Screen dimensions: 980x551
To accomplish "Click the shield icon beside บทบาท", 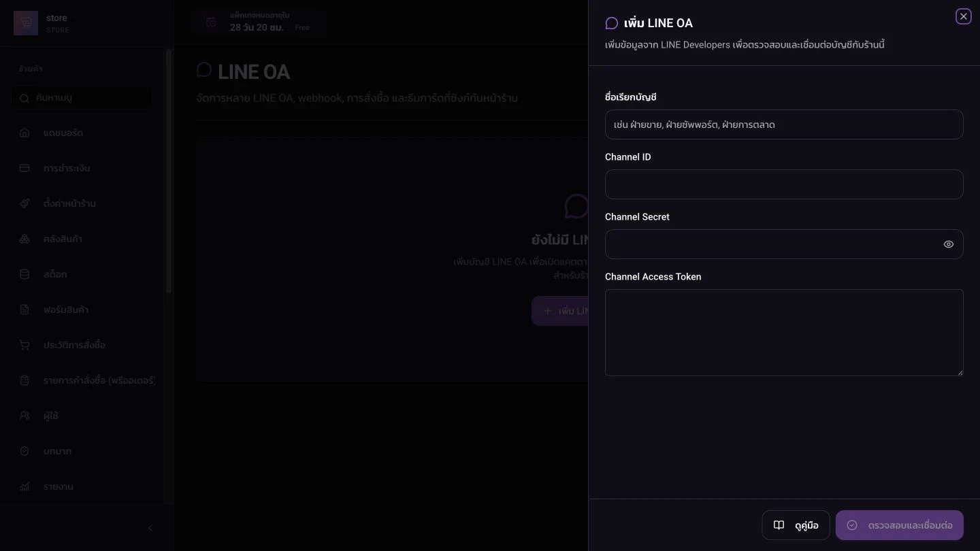I will [24, 451].
